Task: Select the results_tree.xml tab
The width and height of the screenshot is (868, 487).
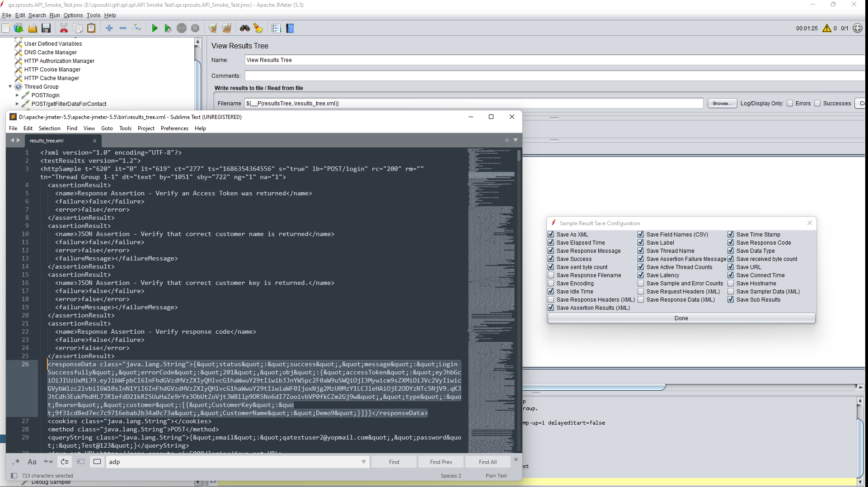Action: [x=47, y=141]
